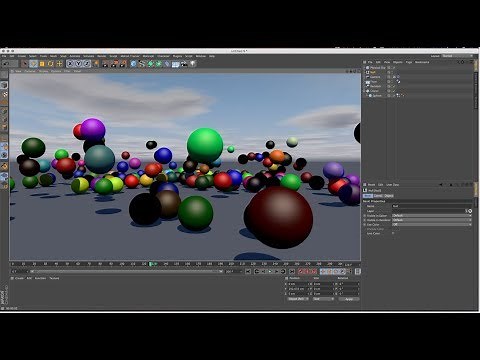The height and width of the screenshot is (360, 480).
Task: Switch to the Coord. tab in Attributes
Action: [378, 196]
